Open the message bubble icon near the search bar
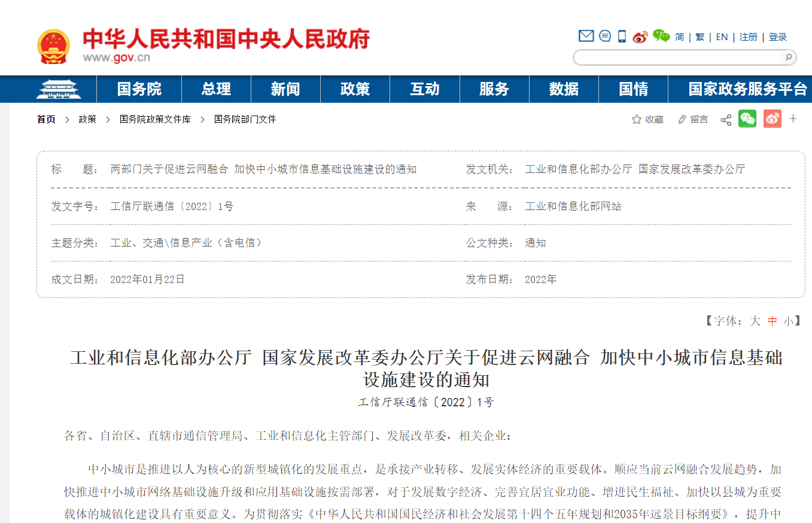 tap(604, 36)
